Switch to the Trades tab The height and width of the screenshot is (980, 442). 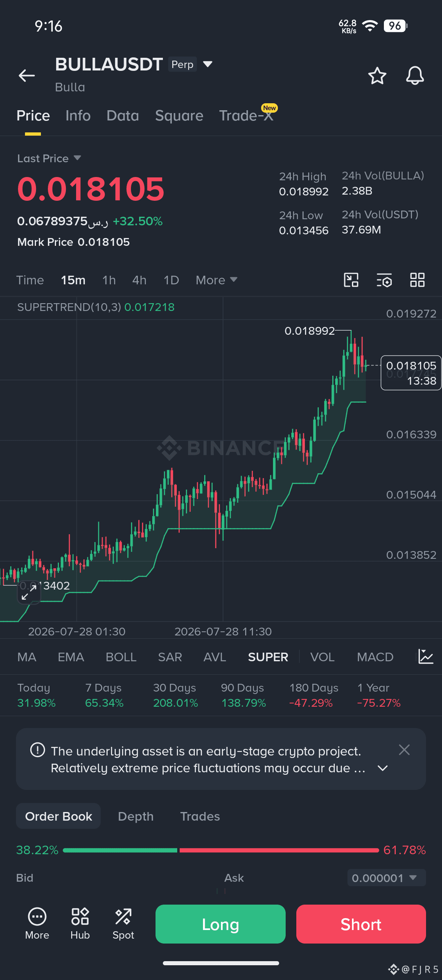pos(200,816)
